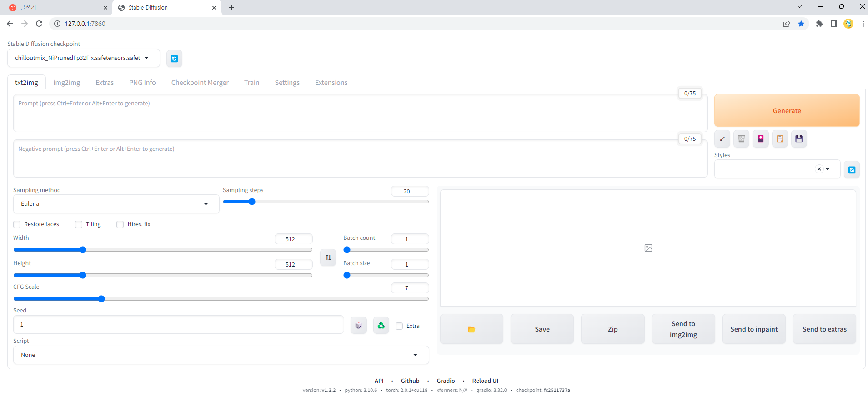Clear the prompt with the trash icon
Screen dimensions: 868x401
tap(741, 139)
